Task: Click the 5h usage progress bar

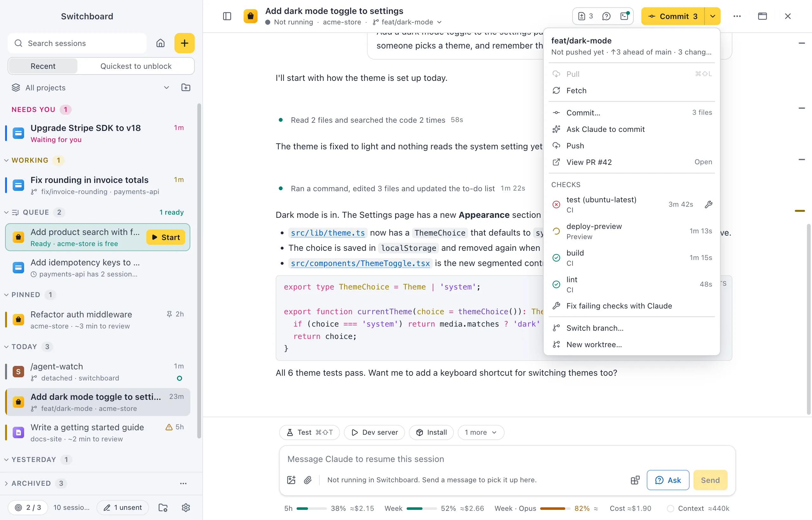Action: click(x=311, y=509)
